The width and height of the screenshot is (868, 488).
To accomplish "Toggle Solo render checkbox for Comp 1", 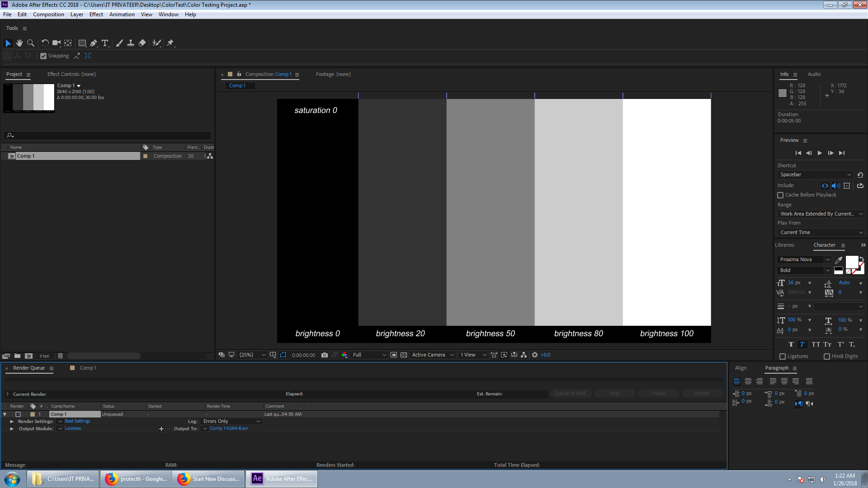I will pyautogui.click(x=17, y=414).
